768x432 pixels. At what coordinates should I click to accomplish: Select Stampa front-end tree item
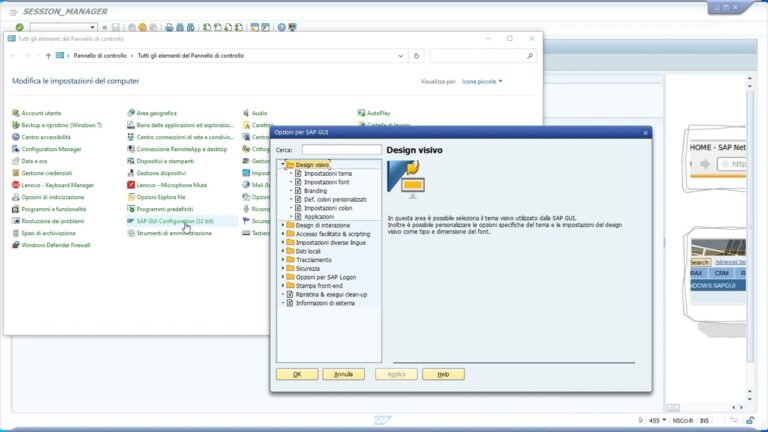[x=319, y=286]
